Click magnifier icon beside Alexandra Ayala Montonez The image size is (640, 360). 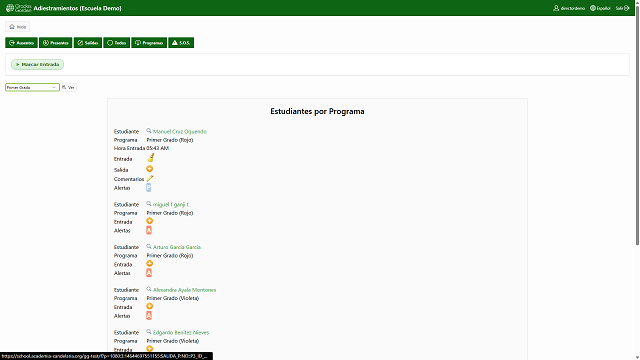[x=149, y=289]
